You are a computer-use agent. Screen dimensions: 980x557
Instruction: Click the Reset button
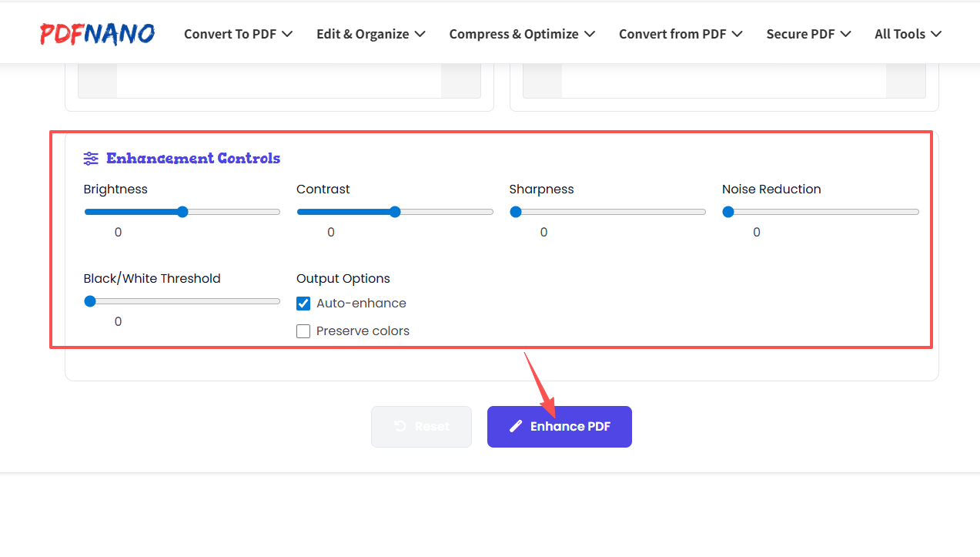[x=421, y=427]
